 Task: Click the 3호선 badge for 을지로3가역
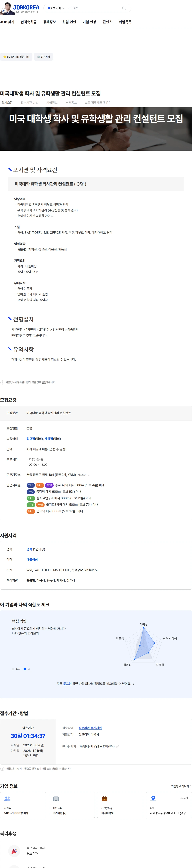tap(40, 505)
